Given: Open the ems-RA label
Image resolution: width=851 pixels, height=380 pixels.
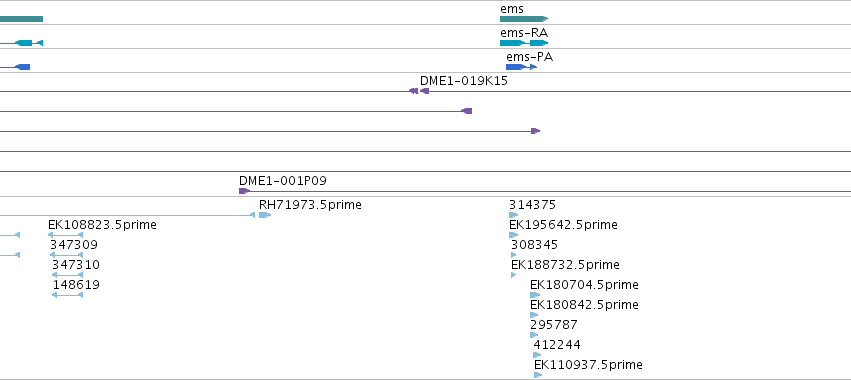Looking at the screenshot, I should tap(524, 33).
